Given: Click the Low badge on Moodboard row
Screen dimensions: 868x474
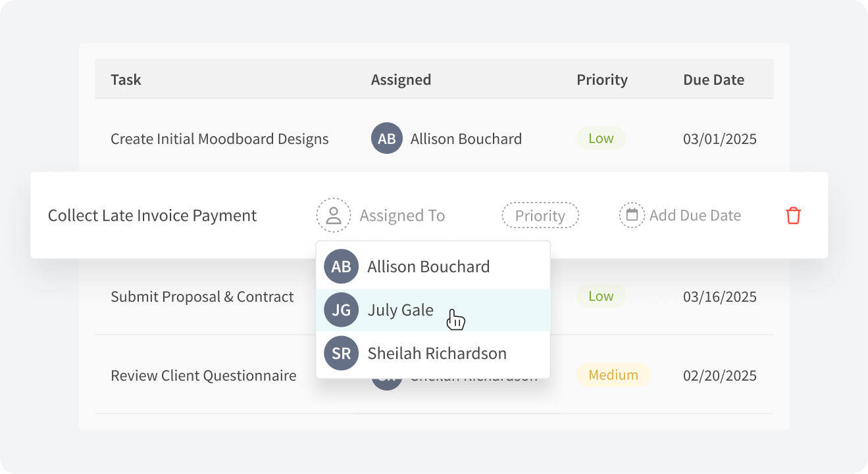Looking at the screenshot, I should (601, 139).
